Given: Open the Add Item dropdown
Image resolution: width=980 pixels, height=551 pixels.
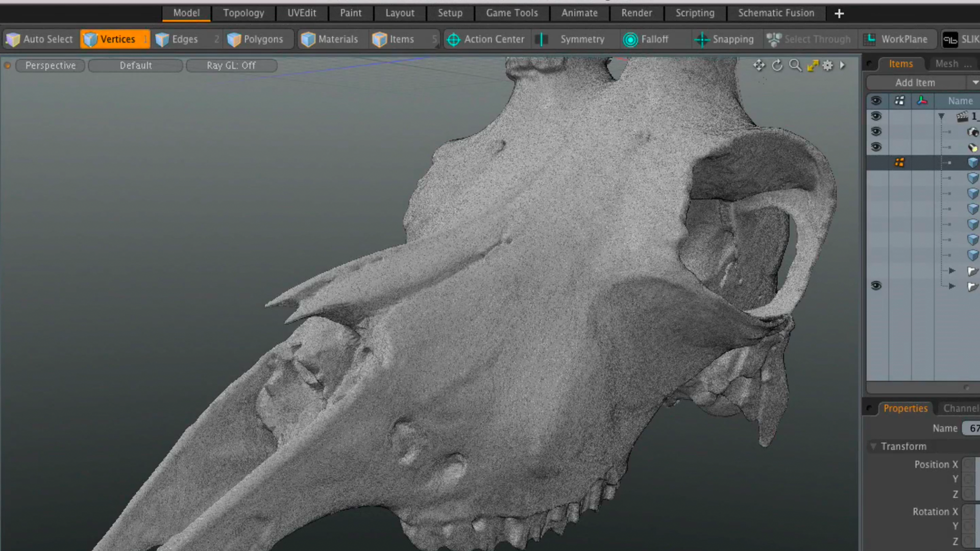Looking at the screenshot, I should coord(915,82).
